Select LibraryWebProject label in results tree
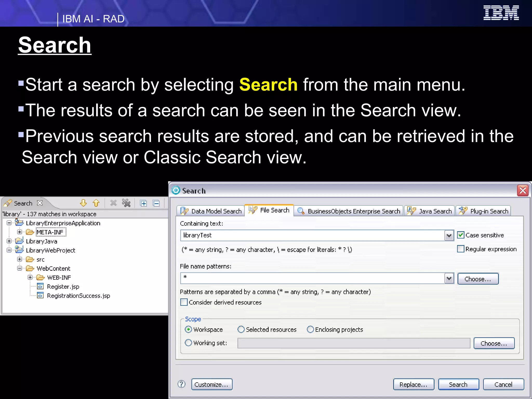 [x=51, y=250]
